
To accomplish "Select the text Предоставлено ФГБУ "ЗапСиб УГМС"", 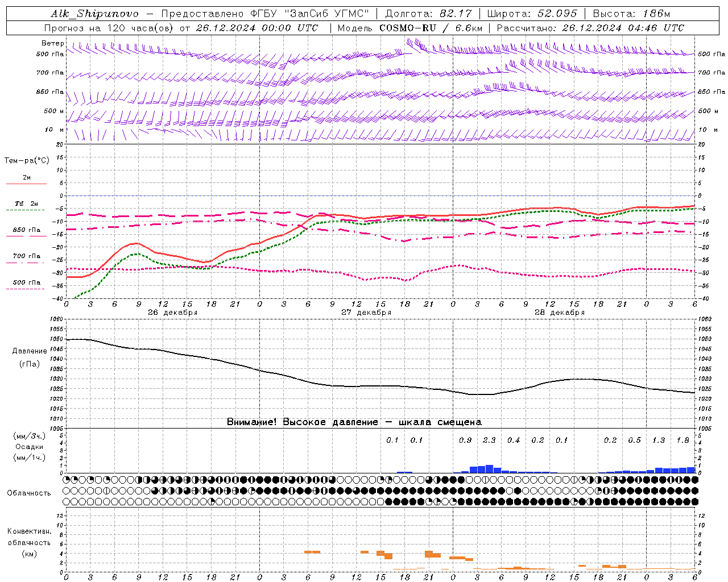I will click(x=265, y=14).
